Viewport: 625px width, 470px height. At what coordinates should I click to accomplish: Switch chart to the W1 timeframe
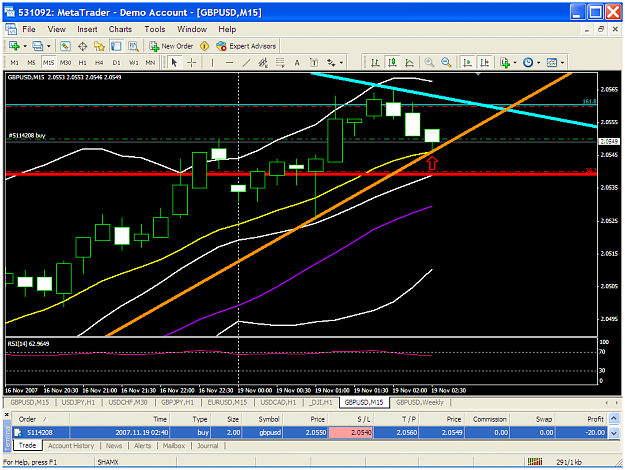[134, 63]
